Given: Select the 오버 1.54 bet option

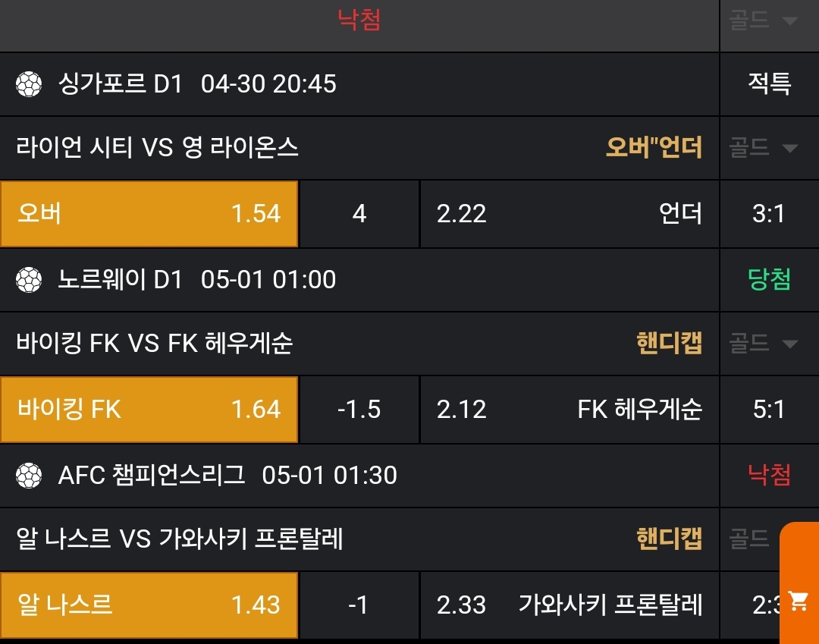Looking at the screenshot, I should [x=149, y=214].
